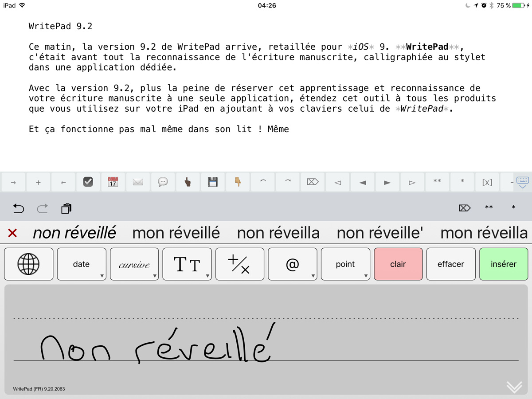Viewport: 532px width, 399px height.
Task: Dismiss suggestions with the red X
Action: point(12,233)
